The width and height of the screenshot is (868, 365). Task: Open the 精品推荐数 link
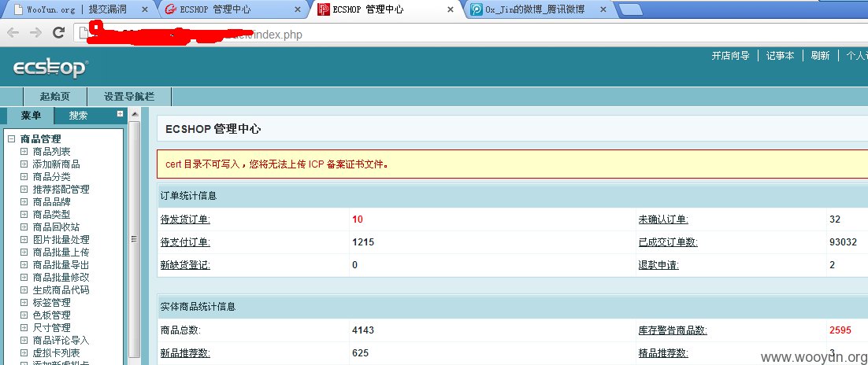pos(663,353)
